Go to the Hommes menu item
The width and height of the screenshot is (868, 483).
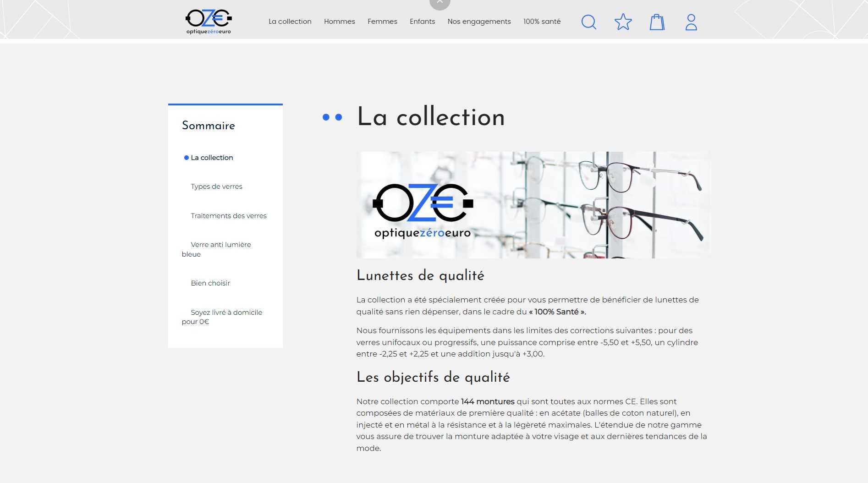pos(339,22)
